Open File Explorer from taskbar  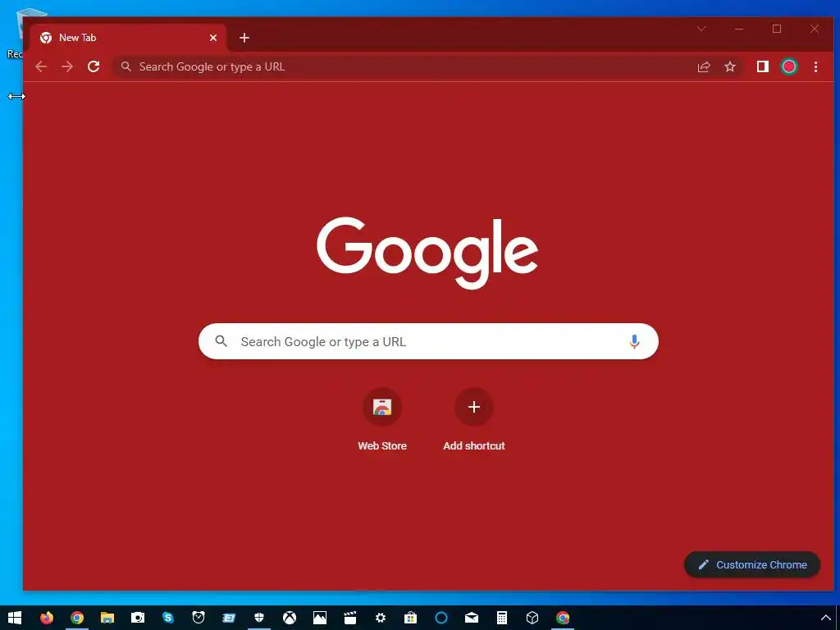[107, 618]
